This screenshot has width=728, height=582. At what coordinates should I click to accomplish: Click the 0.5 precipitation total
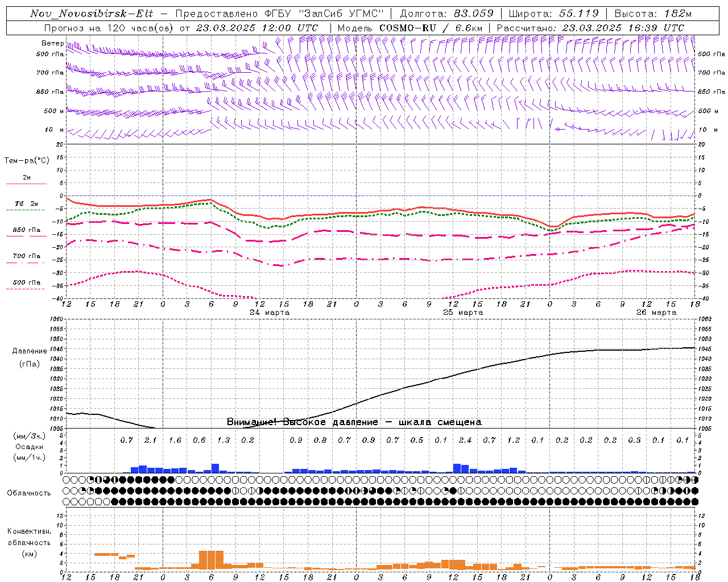coord(417,440)
